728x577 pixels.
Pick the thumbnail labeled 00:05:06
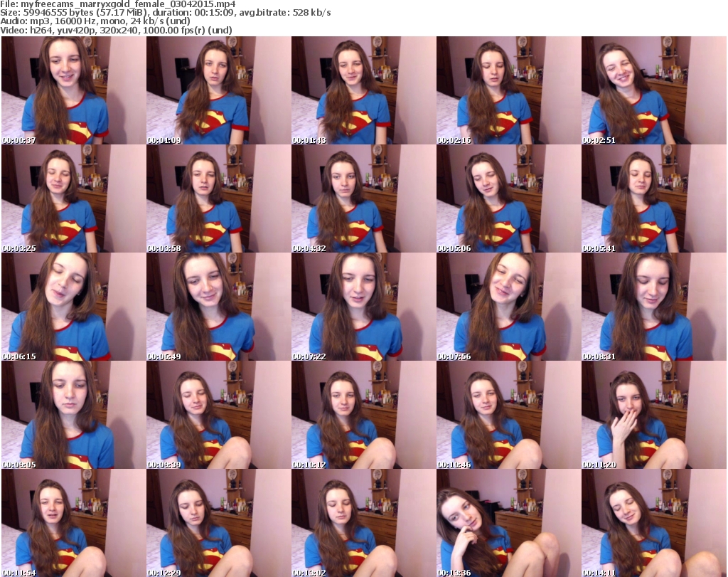508,198
